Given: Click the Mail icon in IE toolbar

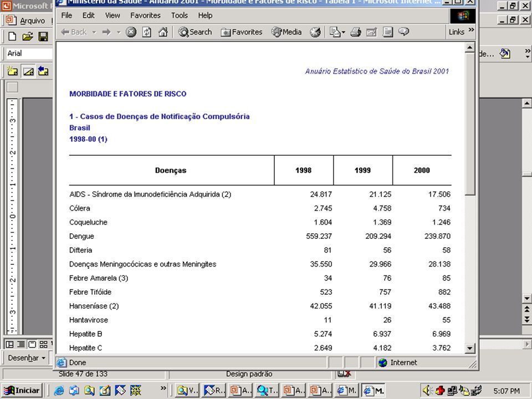Looking at the screenshot, I should click(335, 32).
